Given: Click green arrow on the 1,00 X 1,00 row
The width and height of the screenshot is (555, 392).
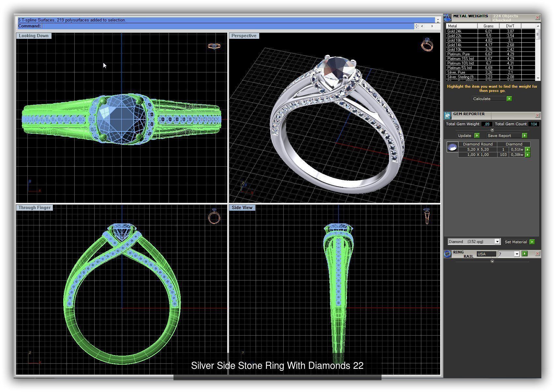Looking at the screenshot, I should [x=528, y=155].
